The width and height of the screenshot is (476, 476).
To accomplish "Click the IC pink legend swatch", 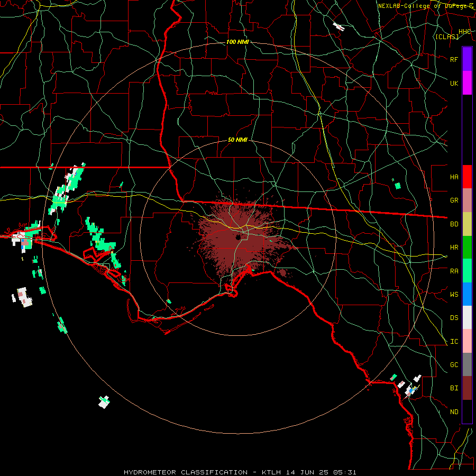I will click(467, 341).
